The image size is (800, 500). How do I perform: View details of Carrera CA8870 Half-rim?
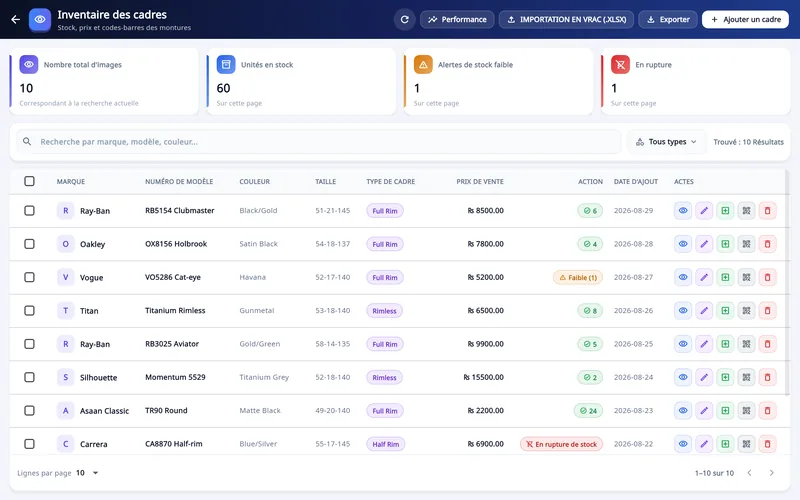683,444
